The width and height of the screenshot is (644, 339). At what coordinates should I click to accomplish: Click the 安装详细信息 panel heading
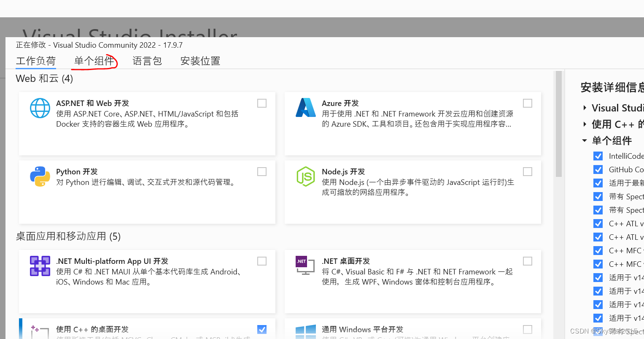tap(612, 87)
